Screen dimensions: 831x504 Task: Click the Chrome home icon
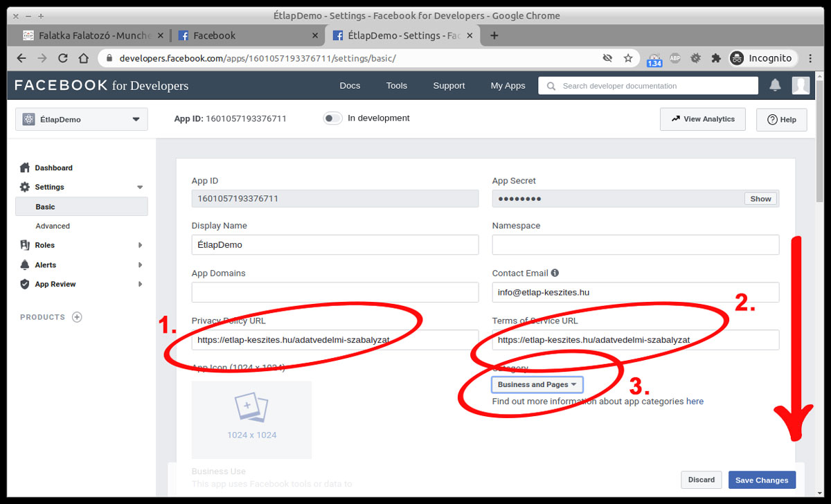(x=84, y=59)
